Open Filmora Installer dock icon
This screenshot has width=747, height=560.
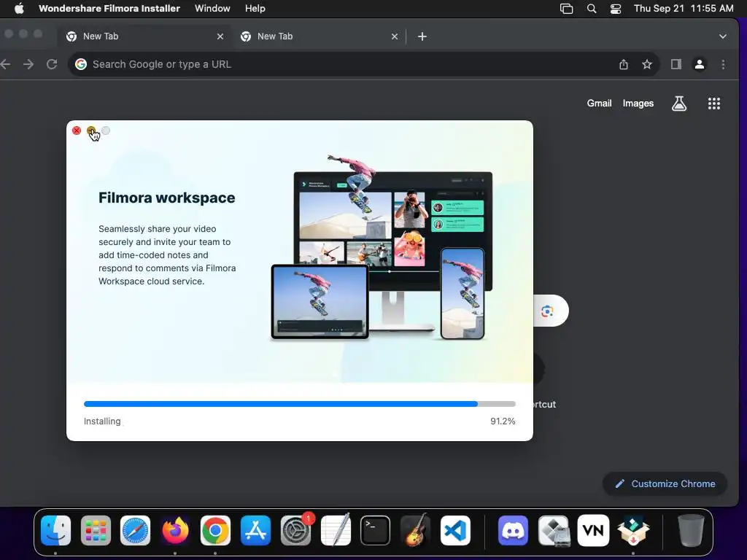coord(633,531)
